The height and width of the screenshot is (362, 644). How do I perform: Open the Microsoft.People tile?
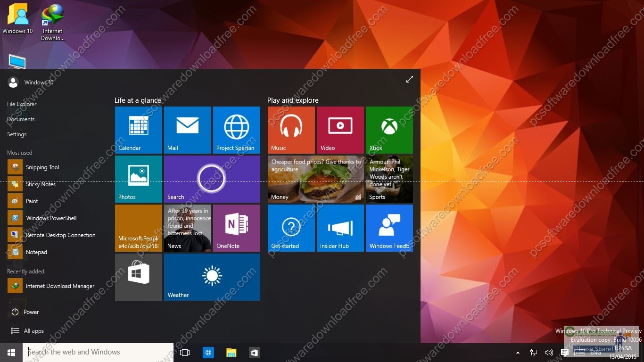pos(139,228)
